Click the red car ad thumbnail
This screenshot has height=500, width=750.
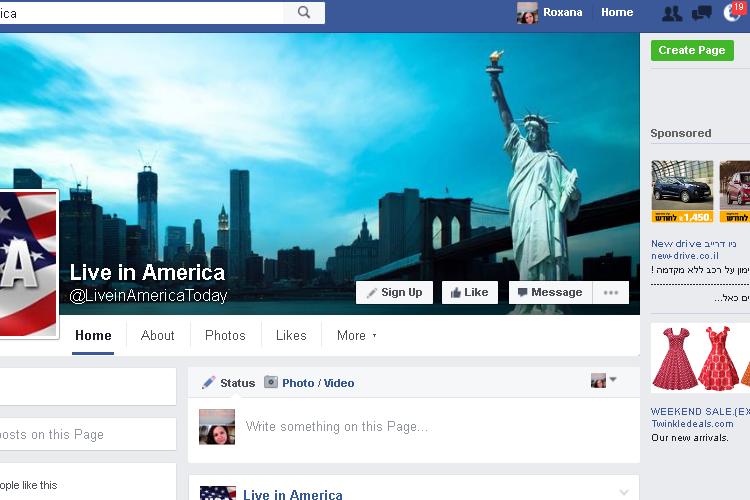click(735, 191)
